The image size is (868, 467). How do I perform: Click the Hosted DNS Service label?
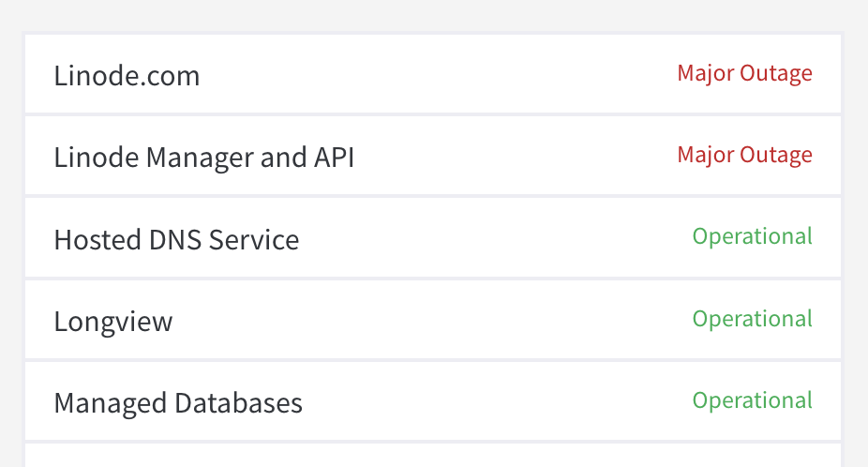point(176,240)
